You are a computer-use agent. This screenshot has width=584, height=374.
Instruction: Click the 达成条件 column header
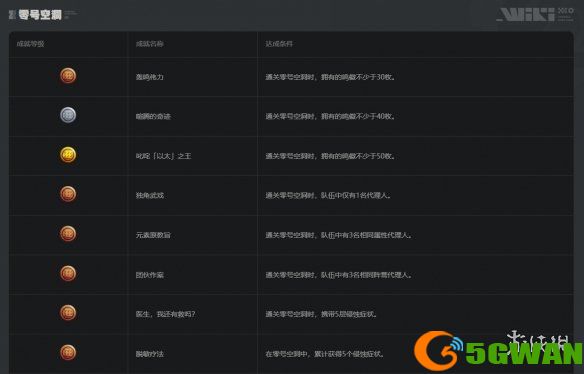tap(279, 44)
